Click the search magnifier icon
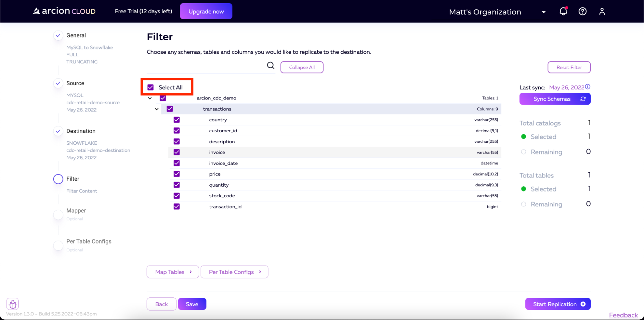Screen dimensions: 644x320 pyautogui.click(x=271, y=66)
